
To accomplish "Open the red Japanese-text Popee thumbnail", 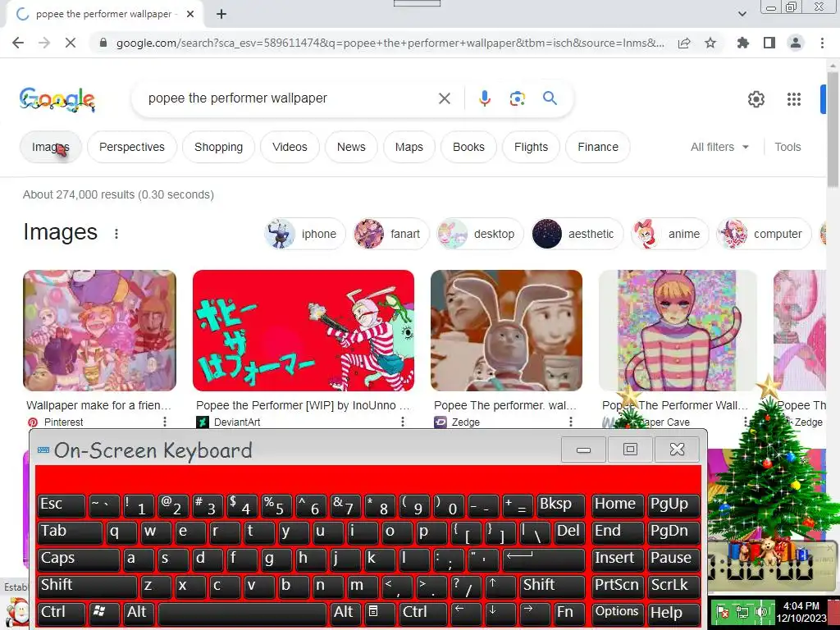I will click(x=304, y=331).
